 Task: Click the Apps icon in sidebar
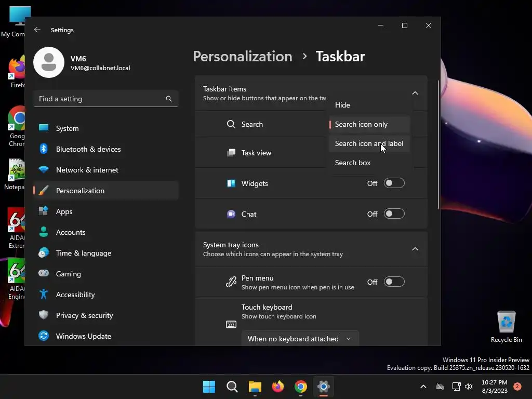click(44, 211)
